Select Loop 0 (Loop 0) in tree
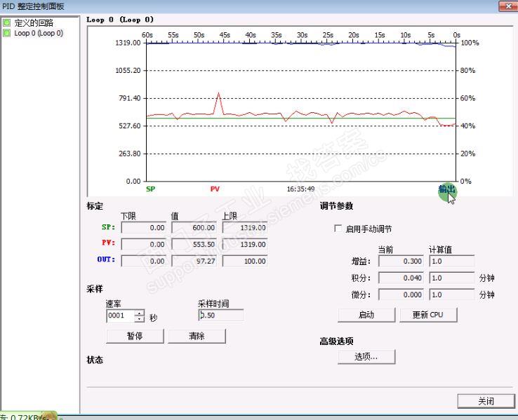 tap(39, 33)
